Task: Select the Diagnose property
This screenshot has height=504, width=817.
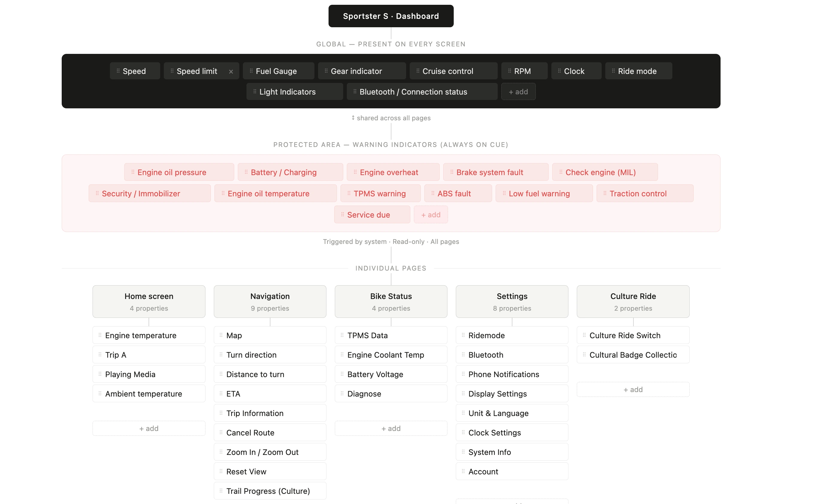Action: point(391,394)
